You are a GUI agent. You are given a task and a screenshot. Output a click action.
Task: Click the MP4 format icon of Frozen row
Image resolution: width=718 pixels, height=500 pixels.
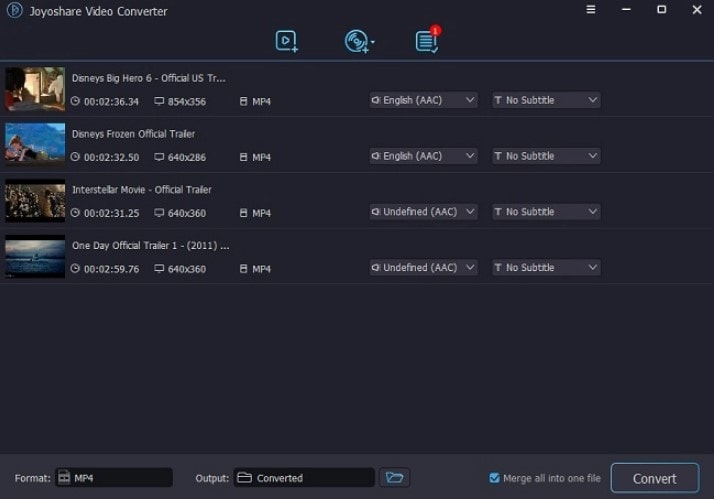(x=244, y=157)
